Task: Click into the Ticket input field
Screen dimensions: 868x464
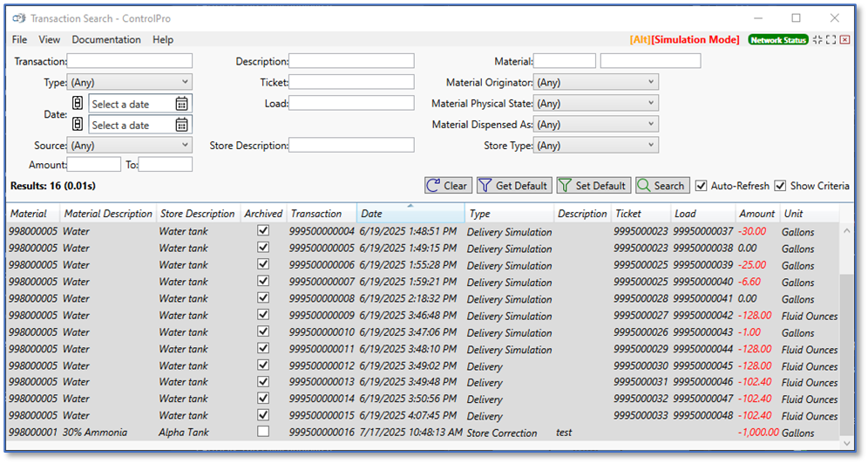Action: [351, 82]
